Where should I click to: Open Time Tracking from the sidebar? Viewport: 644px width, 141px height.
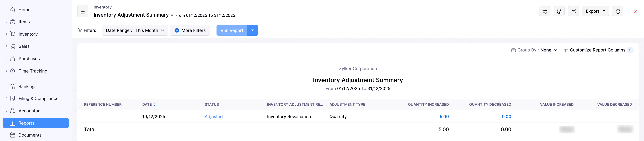pyautogui.click(x=33, y=71)
